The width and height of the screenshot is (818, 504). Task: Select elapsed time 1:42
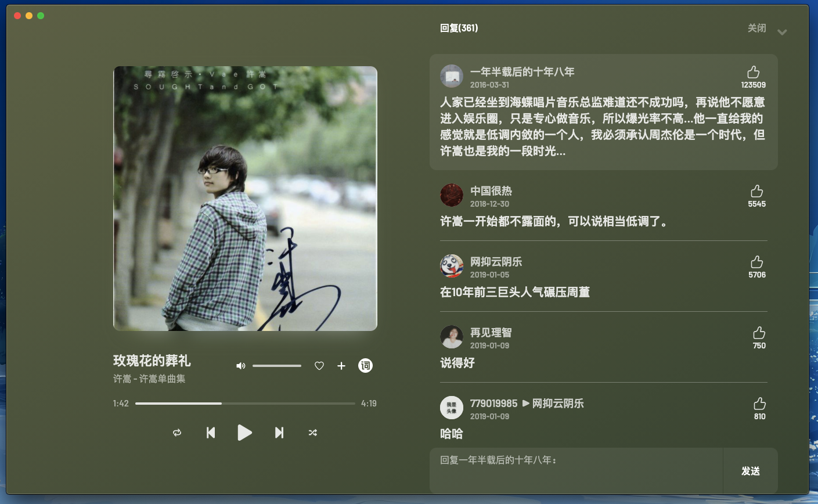pyautogui.click(x=121, y=403)
